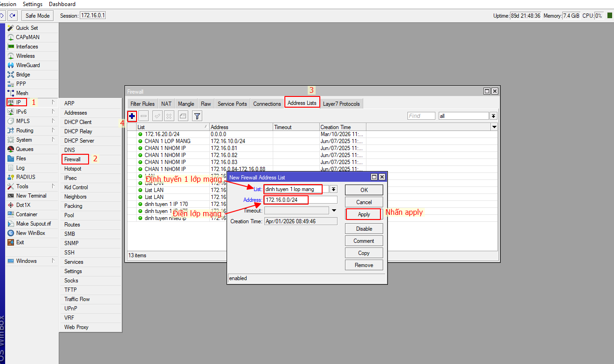Click the Comment icon in Firewall toolbar
614x364 pixels.
pyautogui.click(x=183, y=116)
